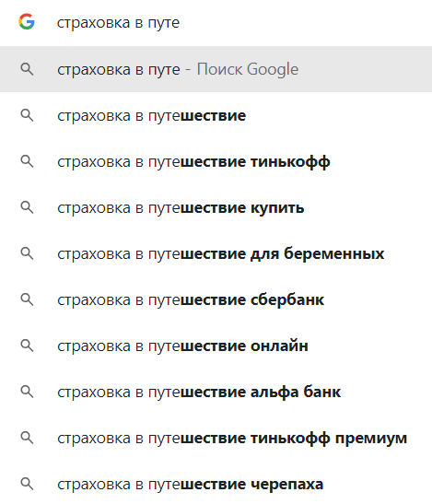432x504 pixels.
Task: Click magnifier icon beside "для беременных" row
Action: click(27, 253)
